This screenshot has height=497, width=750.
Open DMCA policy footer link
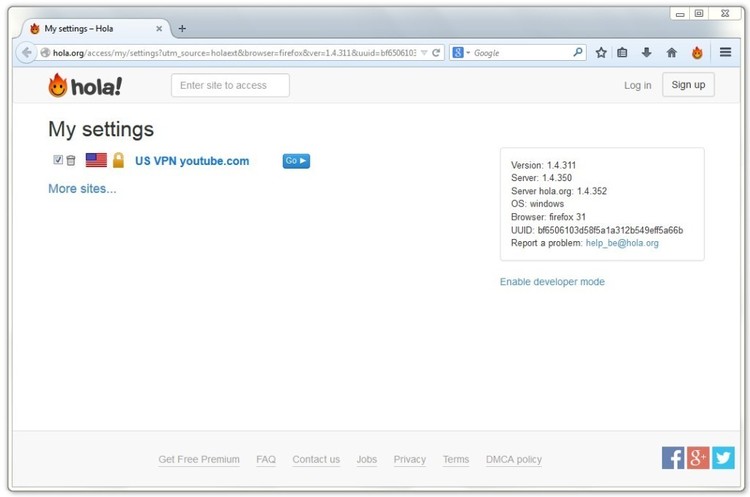tap(514, 459)
